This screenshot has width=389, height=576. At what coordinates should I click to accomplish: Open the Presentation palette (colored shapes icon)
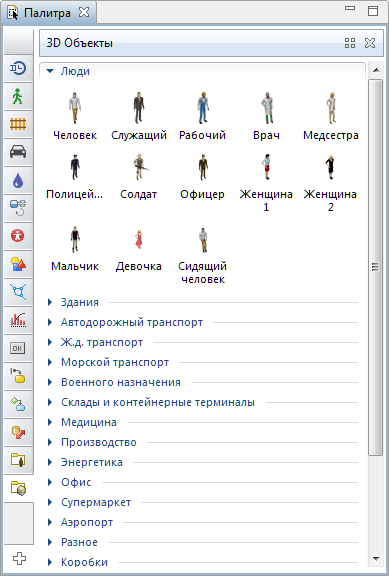click(18, 264)
